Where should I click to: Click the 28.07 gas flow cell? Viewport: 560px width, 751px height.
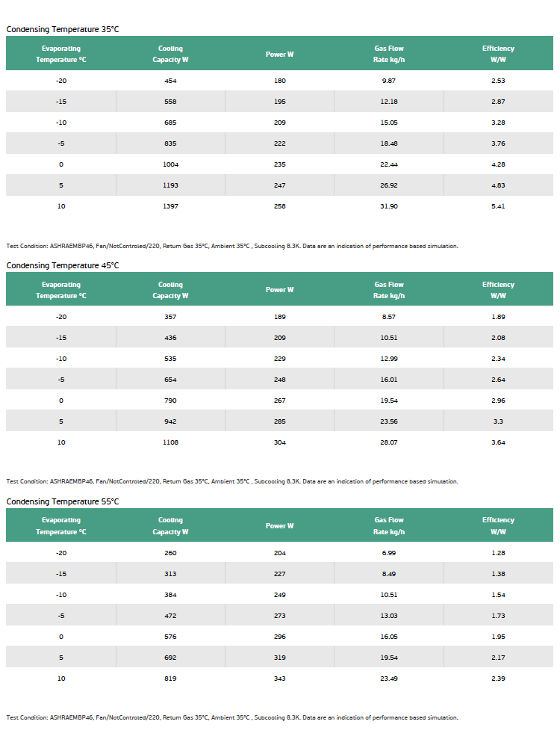tap(389, 442)
